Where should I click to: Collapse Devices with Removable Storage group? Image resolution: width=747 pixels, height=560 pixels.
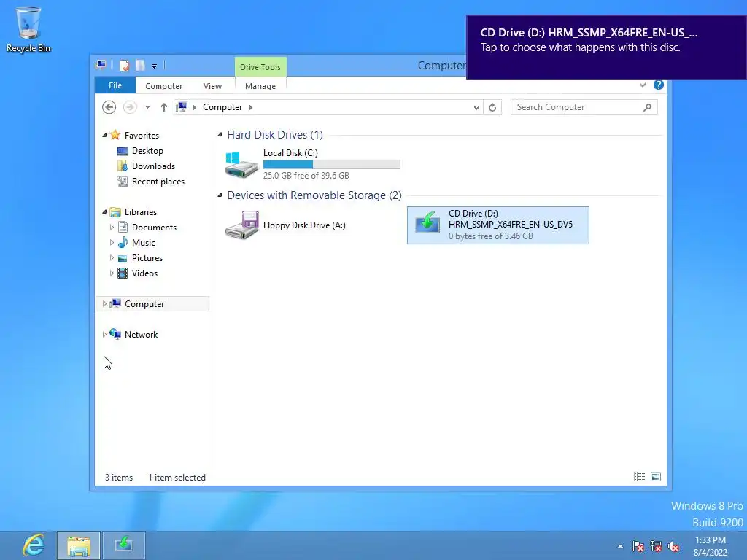click(220, 195)
